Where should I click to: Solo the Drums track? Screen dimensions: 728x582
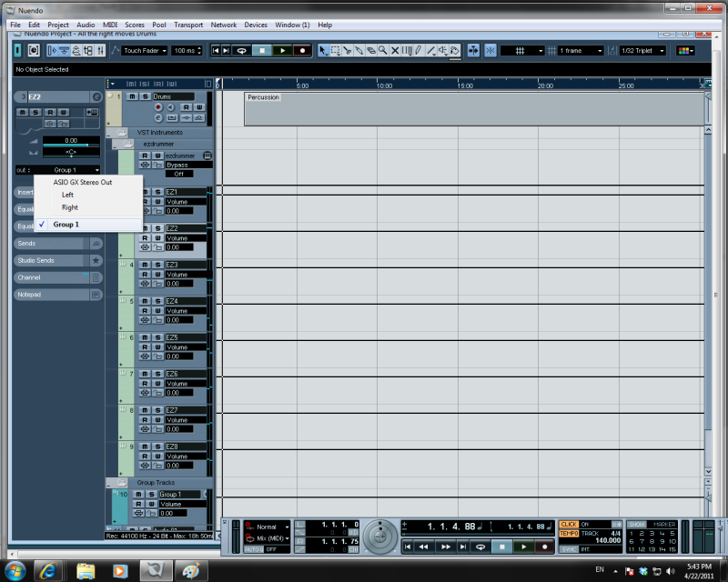point(146,96)
